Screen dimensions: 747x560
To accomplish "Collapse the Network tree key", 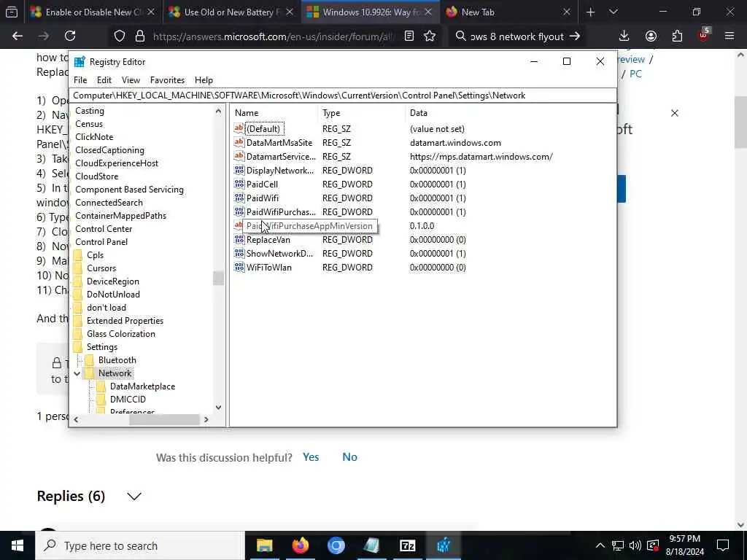I will (77, 373).
